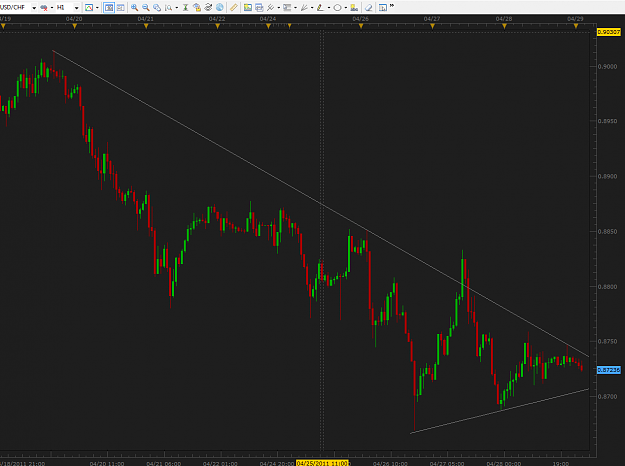Screen dimensions: 625x466
Task: Click the vertical scale adjust icon
Action: coord(185,8)
